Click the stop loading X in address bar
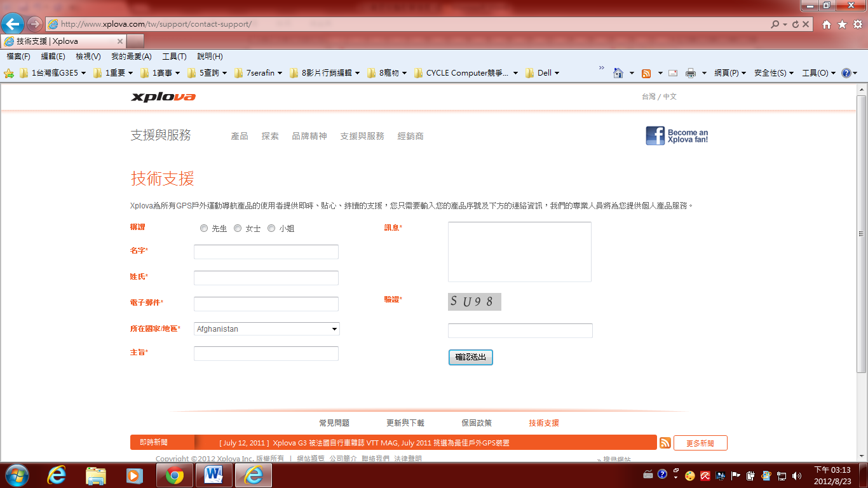868x488 pixels. (806, 24)
